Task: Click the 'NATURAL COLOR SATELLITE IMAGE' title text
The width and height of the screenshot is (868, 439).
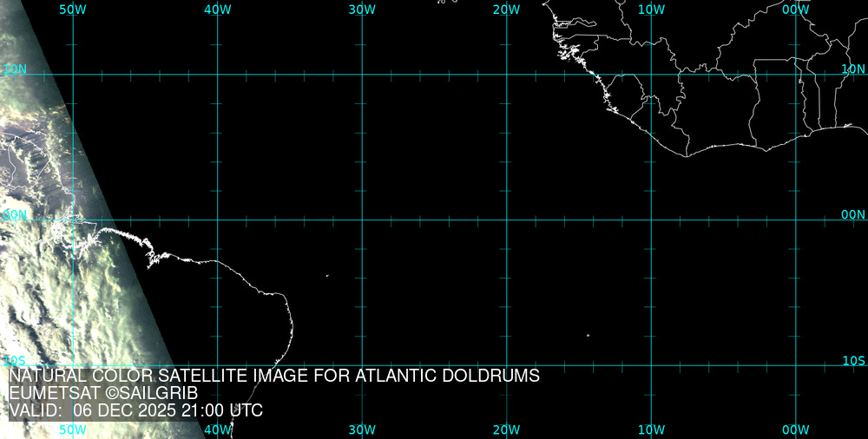Action: point(274,376)
